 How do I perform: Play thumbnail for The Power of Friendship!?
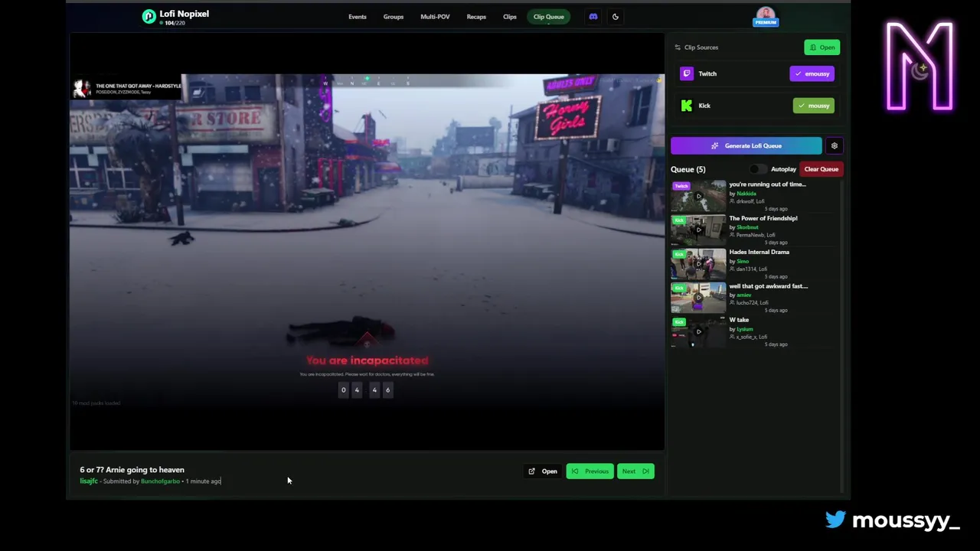pyautogui.click(x=698, y=230)
